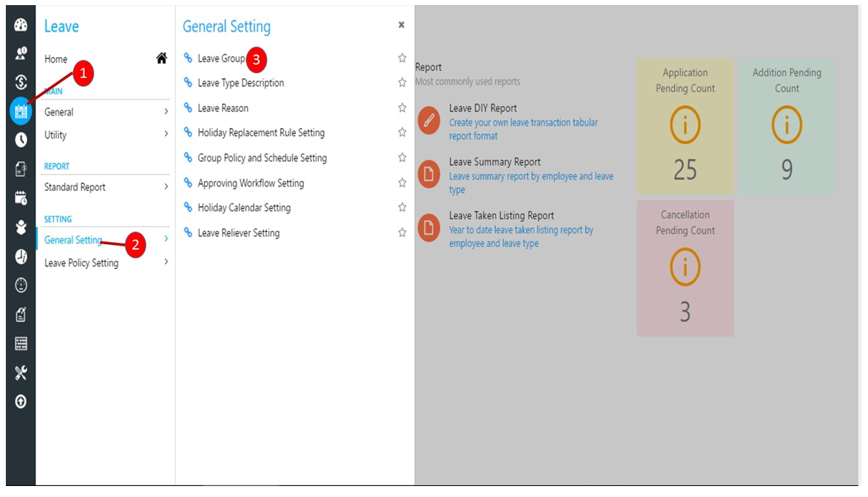Open Leave Reliever Setting
Viewport: 868px width, 497px height.
point(238,233)
